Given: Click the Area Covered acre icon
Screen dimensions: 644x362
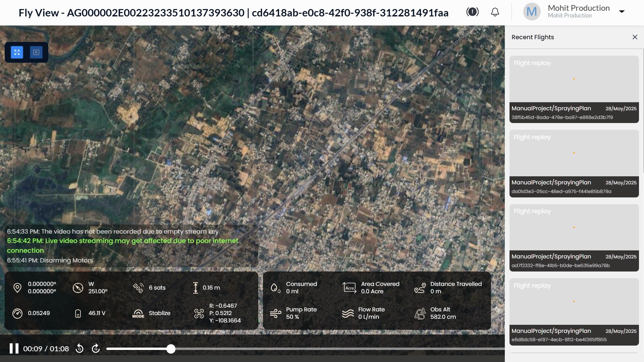Looking at the screenshot, I should coord(349,288).
